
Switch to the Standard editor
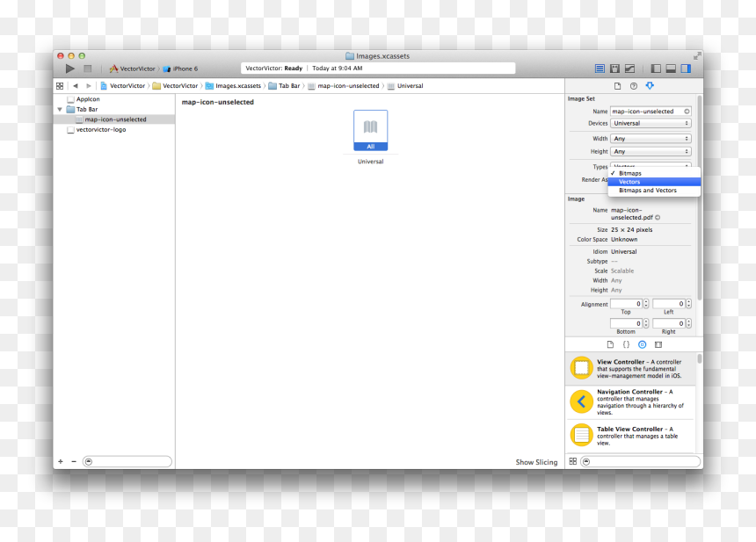600,69
